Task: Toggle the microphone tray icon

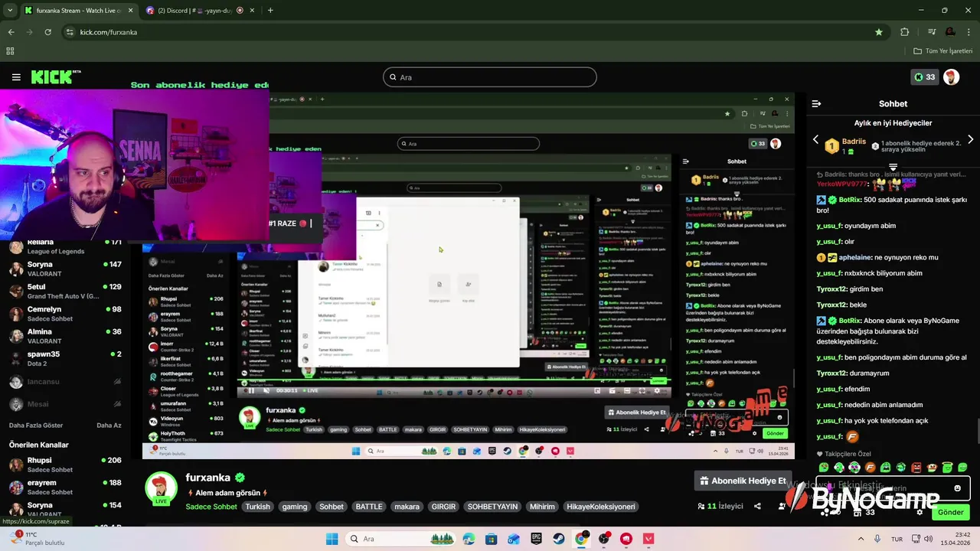Action: coord(877,539)
